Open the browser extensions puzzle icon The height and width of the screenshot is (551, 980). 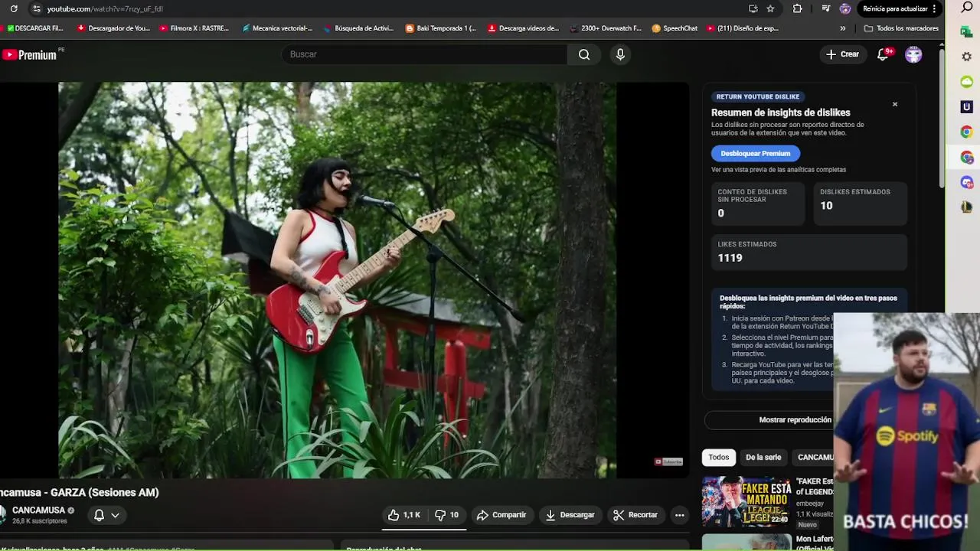[x=797, y=8]
